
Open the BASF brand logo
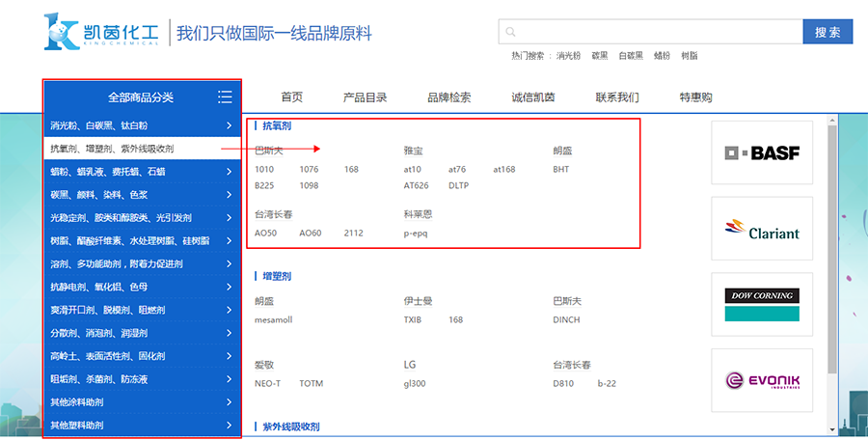tap(762, 152)
